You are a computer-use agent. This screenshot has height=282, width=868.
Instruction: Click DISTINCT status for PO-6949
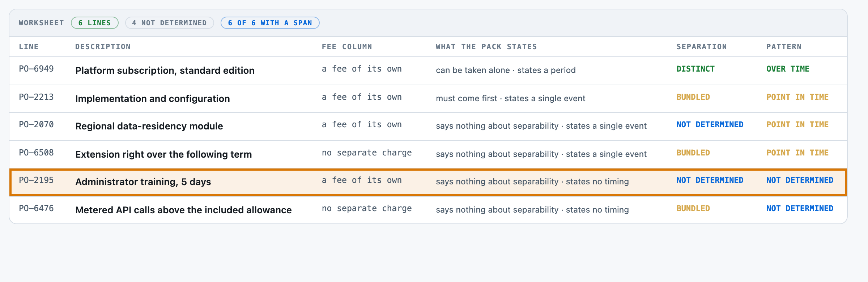click(695, 69)
